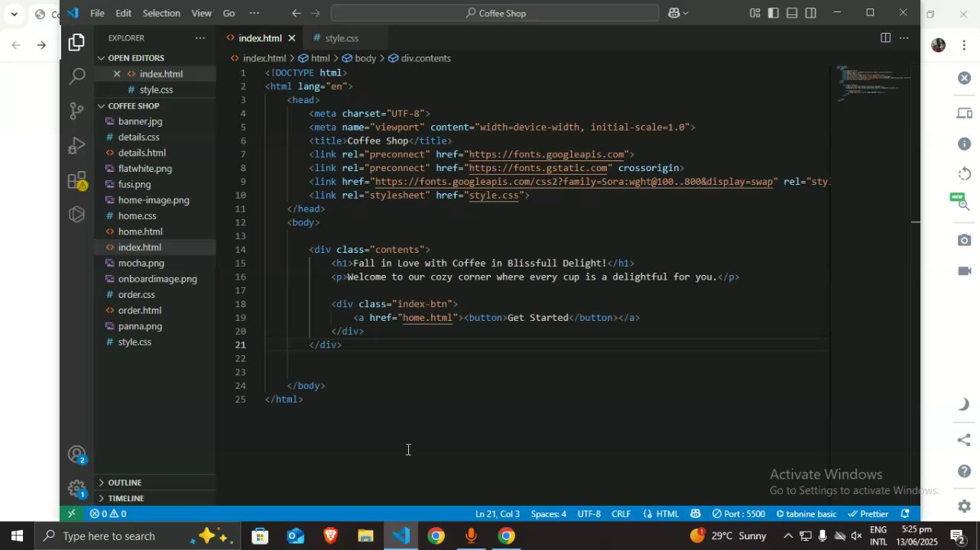980x550 pixels.
Task: Click Port : 5500 Live Server button
Action: [x=738, y=514]
